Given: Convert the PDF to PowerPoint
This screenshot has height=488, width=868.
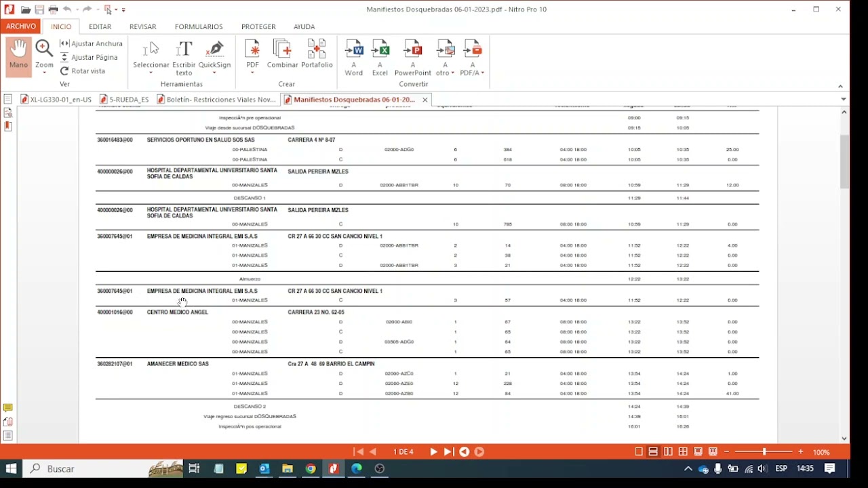Looking at the screenshot, I should point(413,57).
